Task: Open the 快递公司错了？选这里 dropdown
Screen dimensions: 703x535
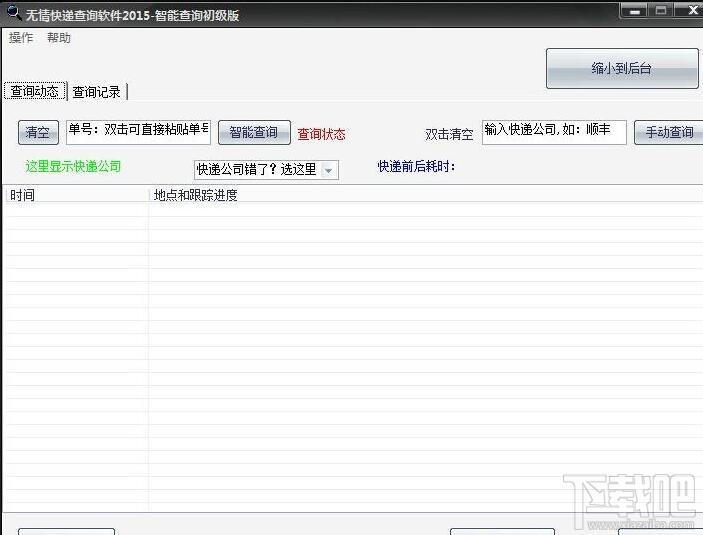Action: coord(266,170)
